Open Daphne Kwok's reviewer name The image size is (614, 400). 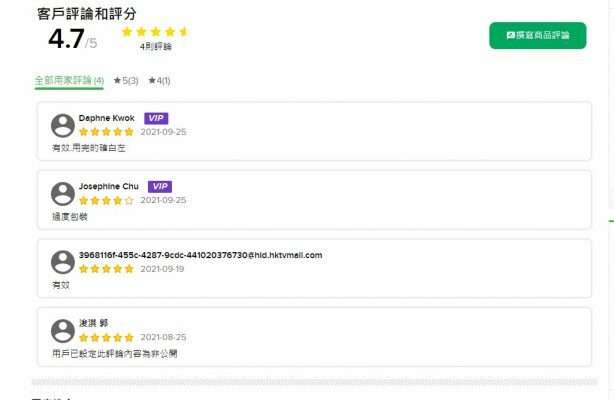[x=108, y=118]
